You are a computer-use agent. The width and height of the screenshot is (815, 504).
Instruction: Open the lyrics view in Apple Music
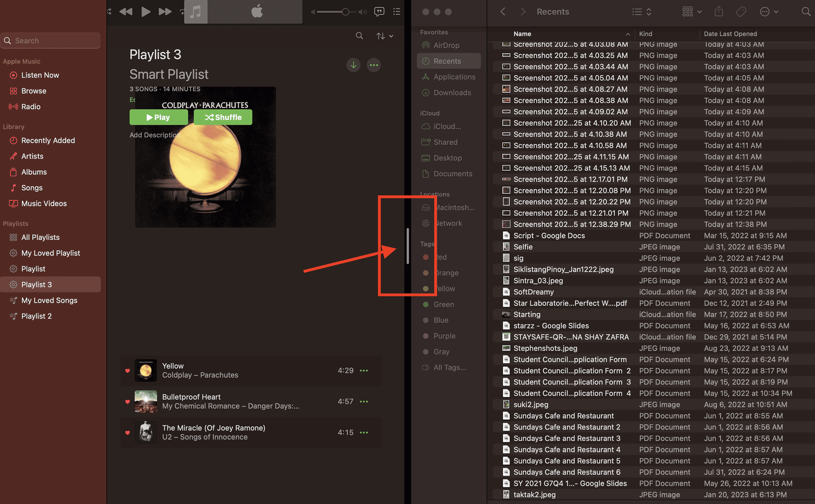[379, 12]
